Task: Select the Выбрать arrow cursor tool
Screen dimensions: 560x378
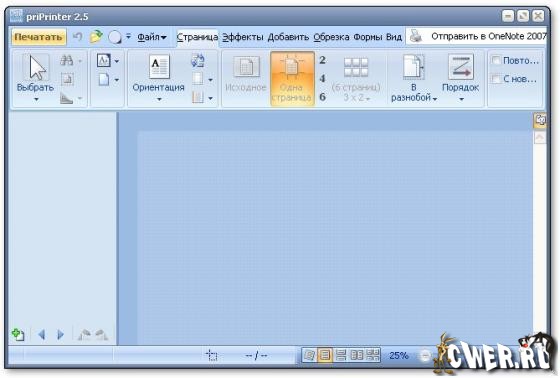Action: [35, 78]
